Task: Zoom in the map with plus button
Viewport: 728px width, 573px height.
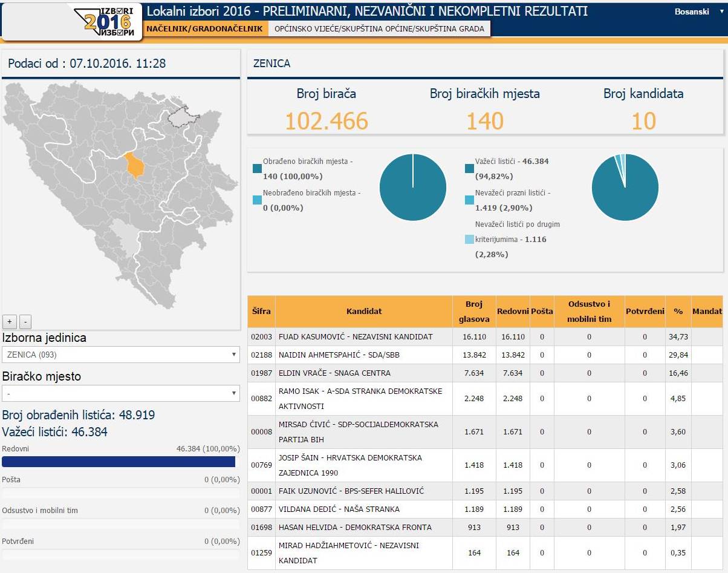Action: coord(9,321)
